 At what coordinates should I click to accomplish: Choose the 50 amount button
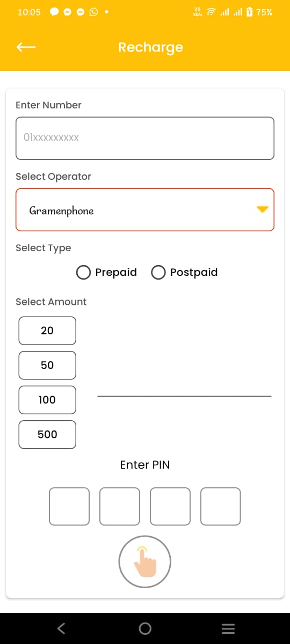[47, 365]
